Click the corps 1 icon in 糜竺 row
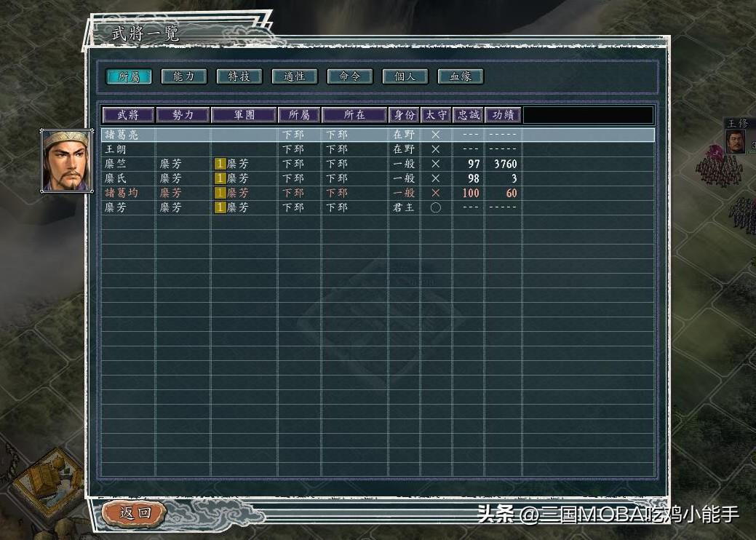Viewport: 756px width, 540px height. [220, 164]
